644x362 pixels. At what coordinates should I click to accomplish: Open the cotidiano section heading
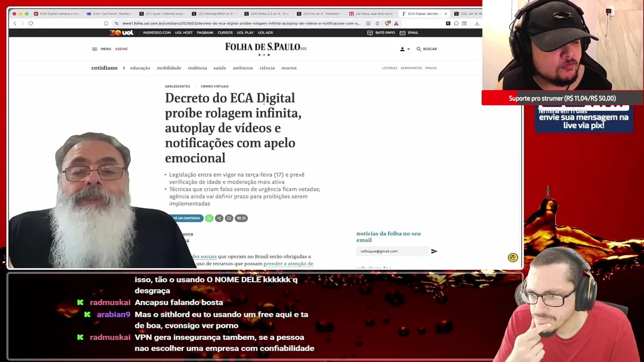(x=104, y=68)
